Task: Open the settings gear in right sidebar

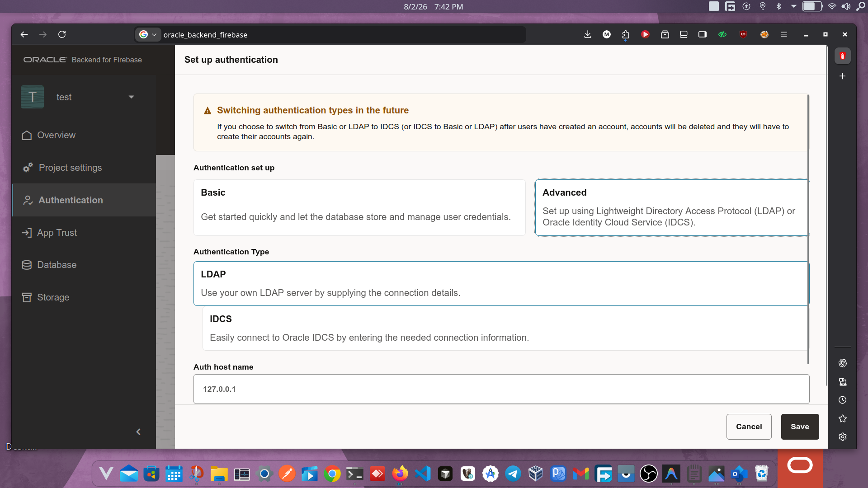Action: 843,436
